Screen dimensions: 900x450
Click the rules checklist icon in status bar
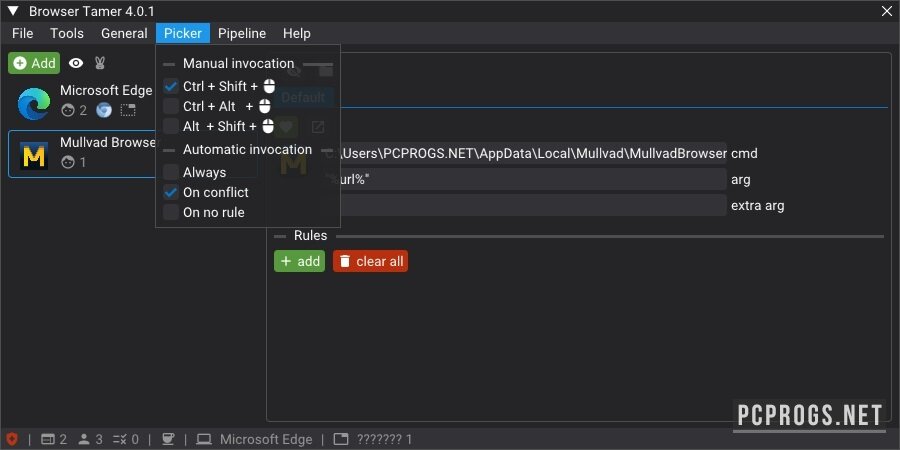pos(121,440)
